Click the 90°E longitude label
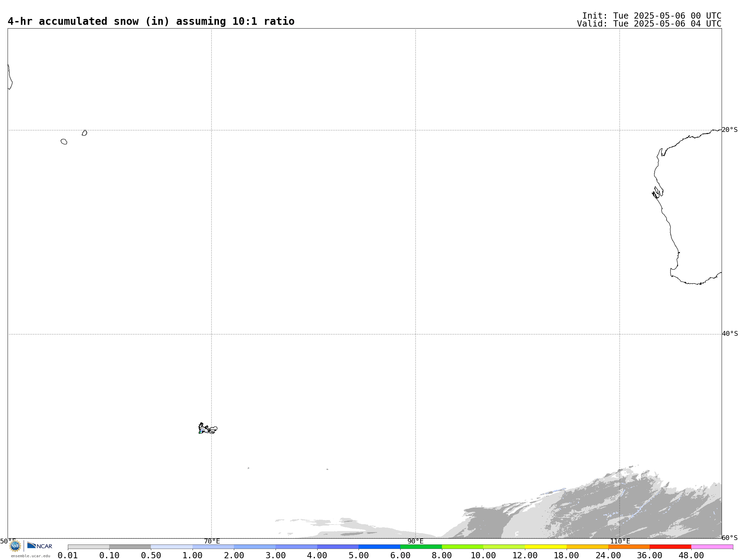Screen dimensions: 744x560 pos(415,541)
